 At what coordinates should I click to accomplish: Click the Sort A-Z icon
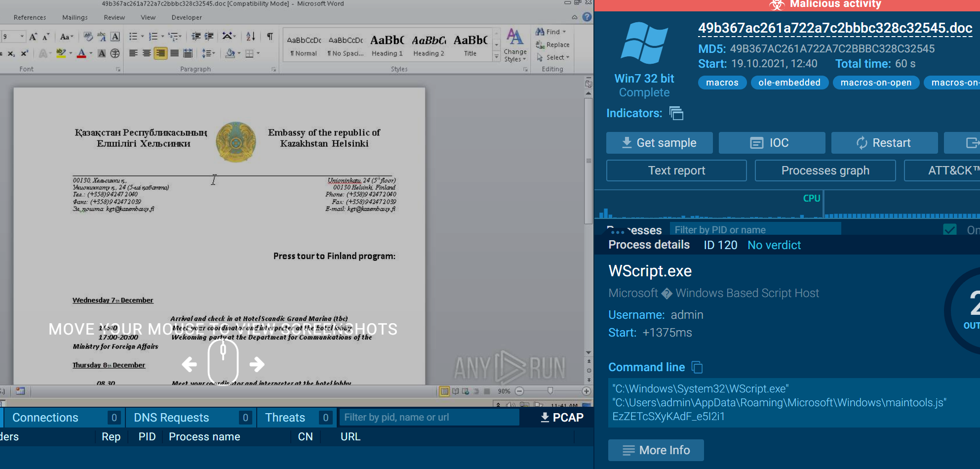pos(251,37)
